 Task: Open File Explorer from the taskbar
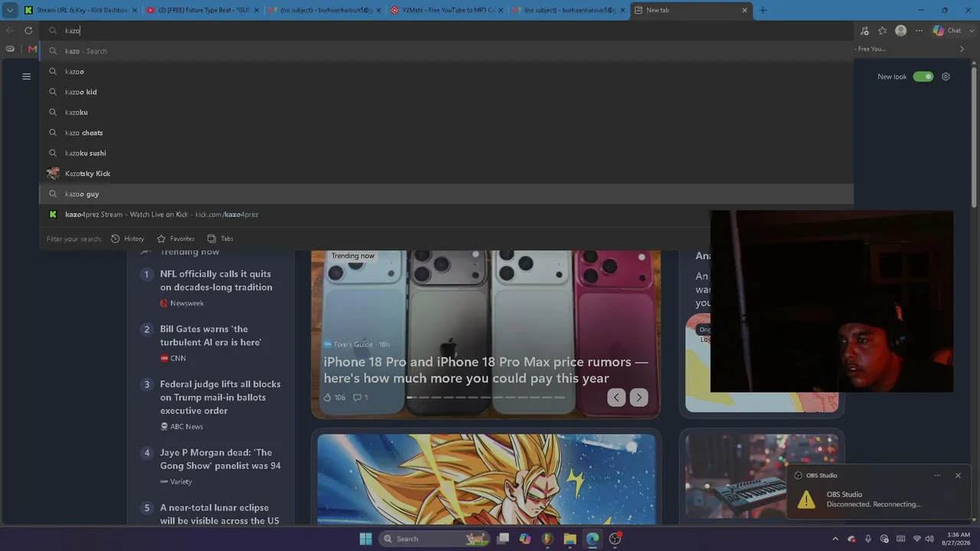(x=570, y=539)
